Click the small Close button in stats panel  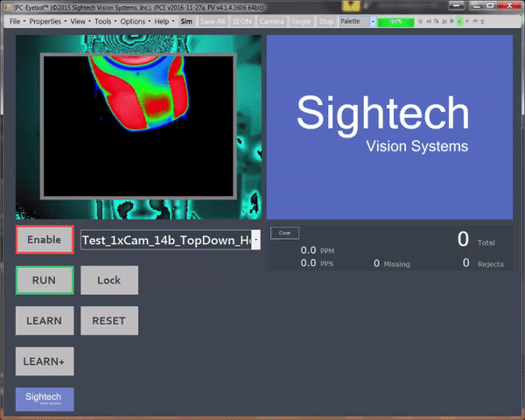(284, 233)
